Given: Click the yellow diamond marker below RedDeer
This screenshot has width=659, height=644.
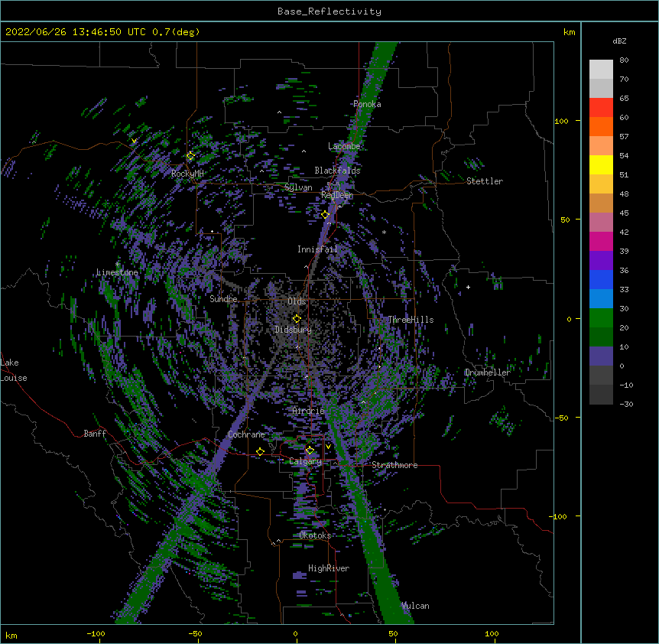Looking at the screenshot, I should coord(325,215).
